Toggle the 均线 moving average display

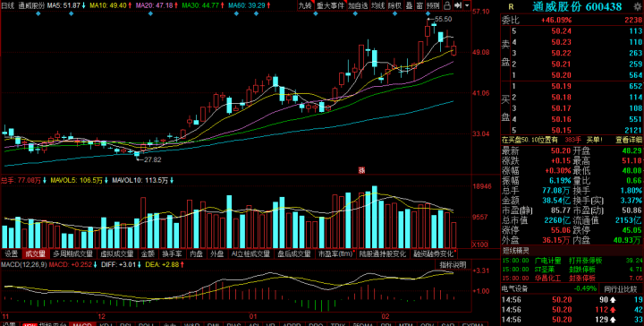pos(377,5)
